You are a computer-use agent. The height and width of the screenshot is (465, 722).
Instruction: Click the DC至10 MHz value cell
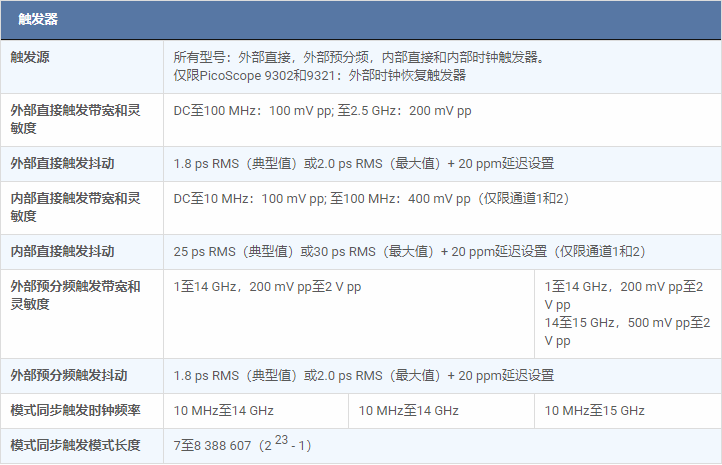tap(371, 199)
